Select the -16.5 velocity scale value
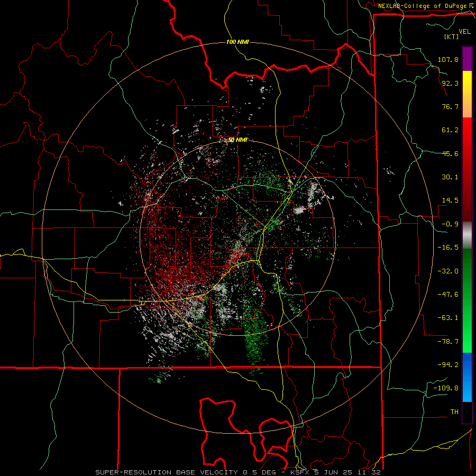This screenshot has height=476, width=476. (448, 248)
